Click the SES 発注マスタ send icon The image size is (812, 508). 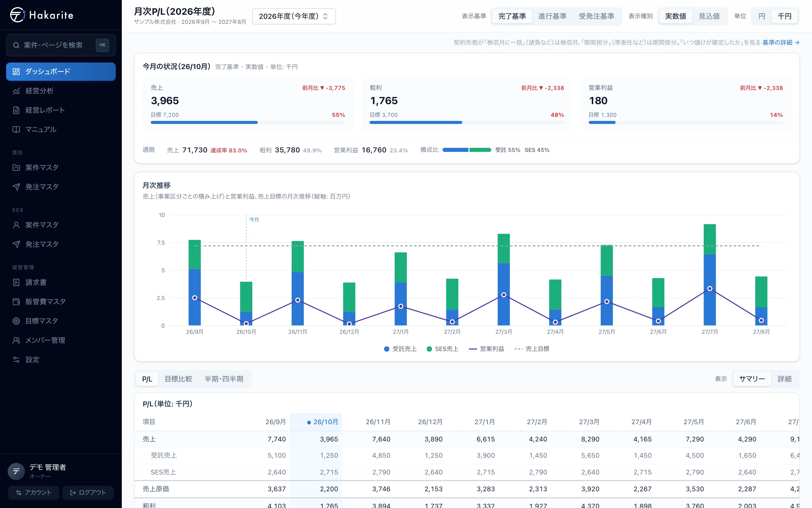(16, 244)
